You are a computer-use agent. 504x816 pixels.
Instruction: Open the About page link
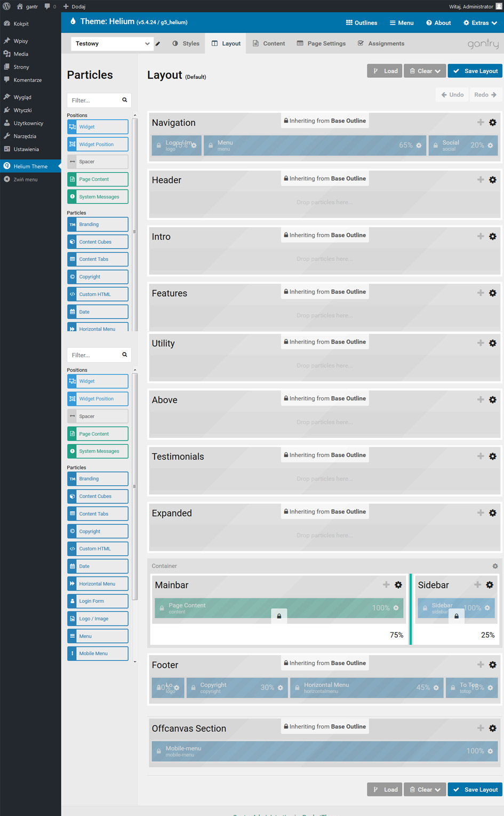click(x=438, y=23)
